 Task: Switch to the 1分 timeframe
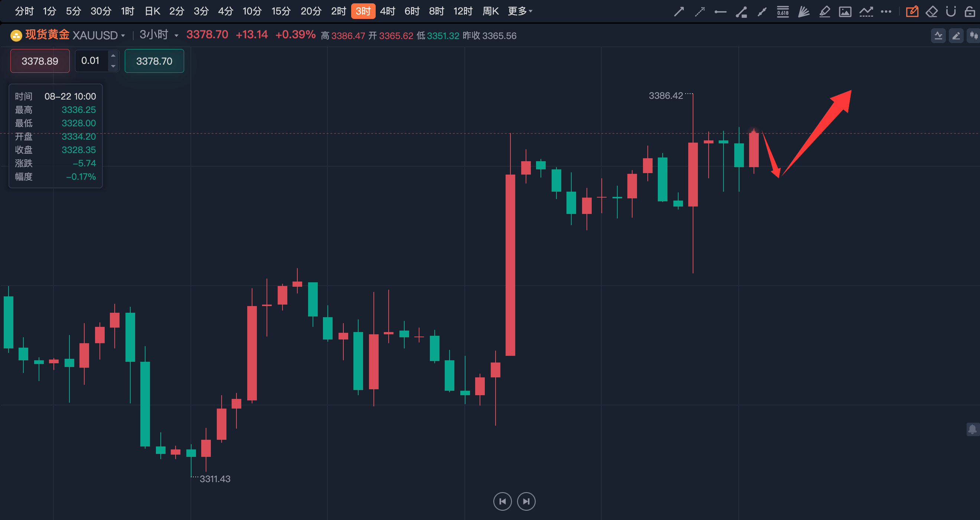(49, 12)
